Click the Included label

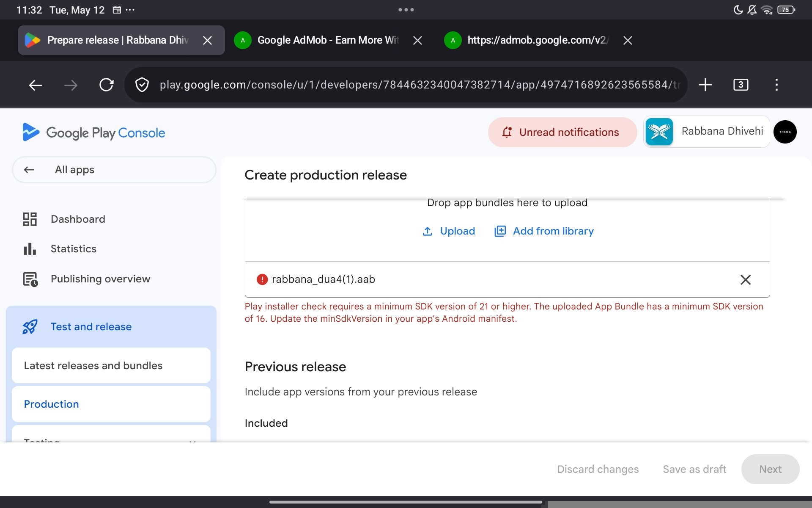coord(266,423)
